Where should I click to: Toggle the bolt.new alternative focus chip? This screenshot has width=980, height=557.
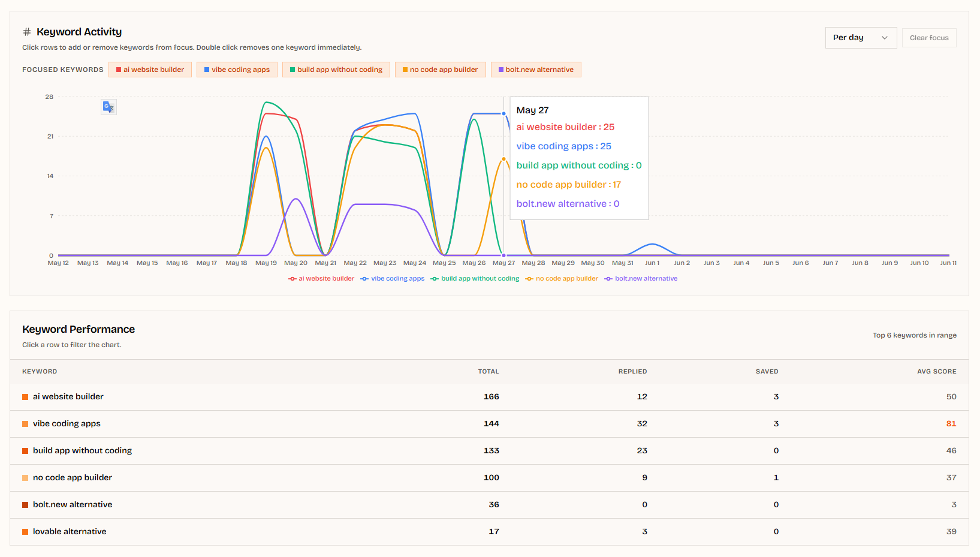[x=536, y=70]
